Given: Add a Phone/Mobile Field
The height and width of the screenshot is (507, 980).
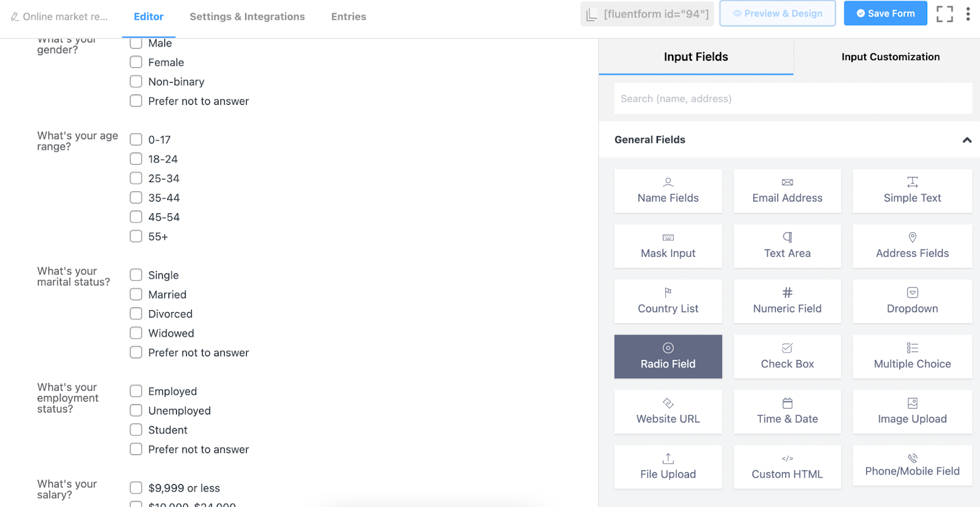Looking at the screenshot, I should point(912,467).
